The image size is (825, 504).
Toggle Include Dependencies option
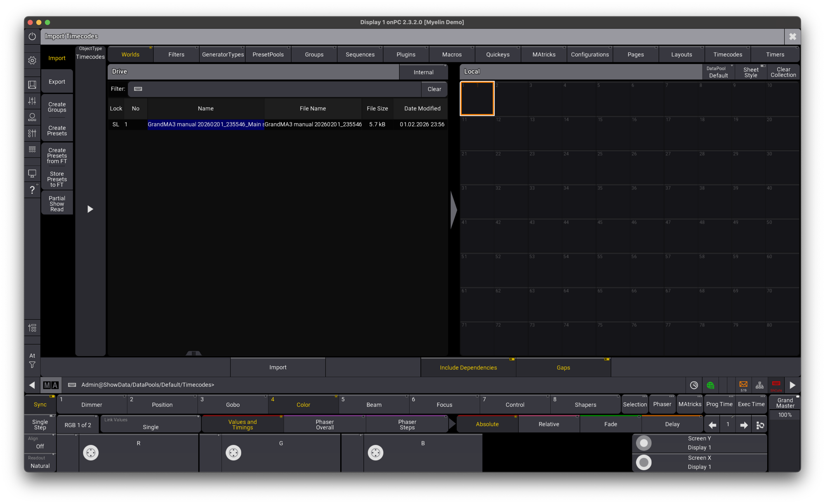coord(468,367)
